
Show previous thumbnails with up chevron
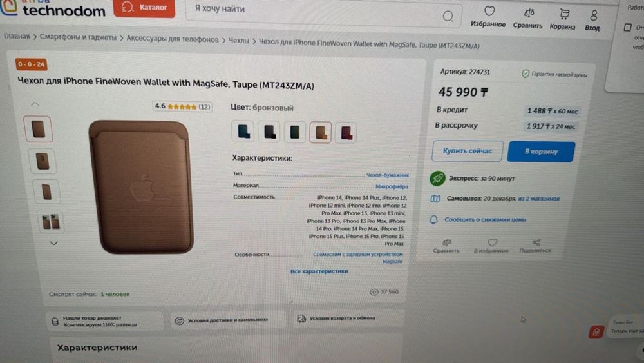[x=35, y=104]
